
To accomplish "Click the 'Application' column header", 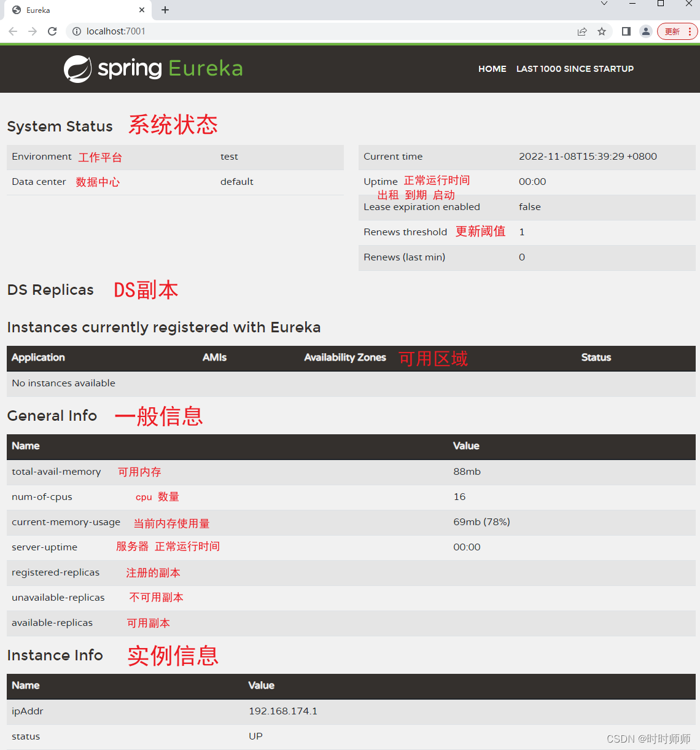I will point(38,357).
